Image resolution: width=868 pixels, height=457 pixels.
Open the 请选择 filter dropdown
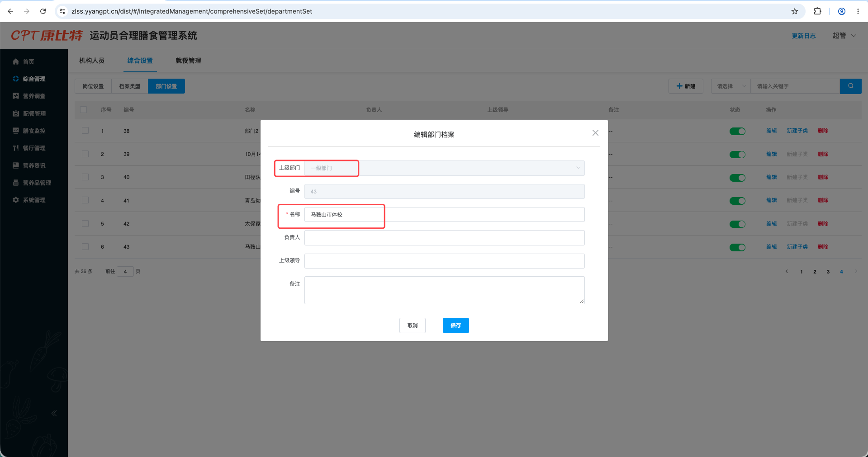click(731, 86)
